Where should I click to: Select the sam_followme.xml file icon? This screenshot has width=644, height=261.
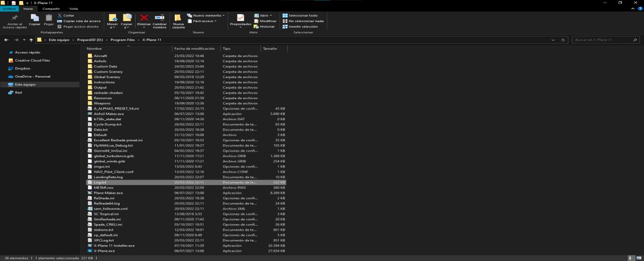click(x=90, y=209)
